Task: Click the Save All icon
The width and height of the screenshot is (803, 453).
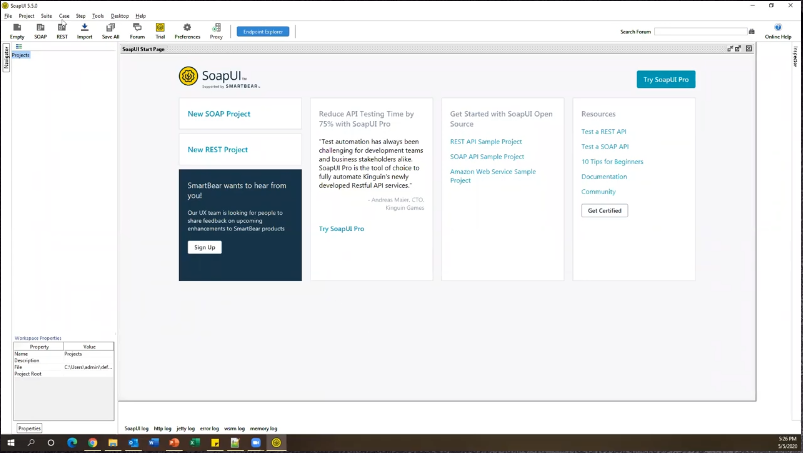Action: click(x=110, y=31)
